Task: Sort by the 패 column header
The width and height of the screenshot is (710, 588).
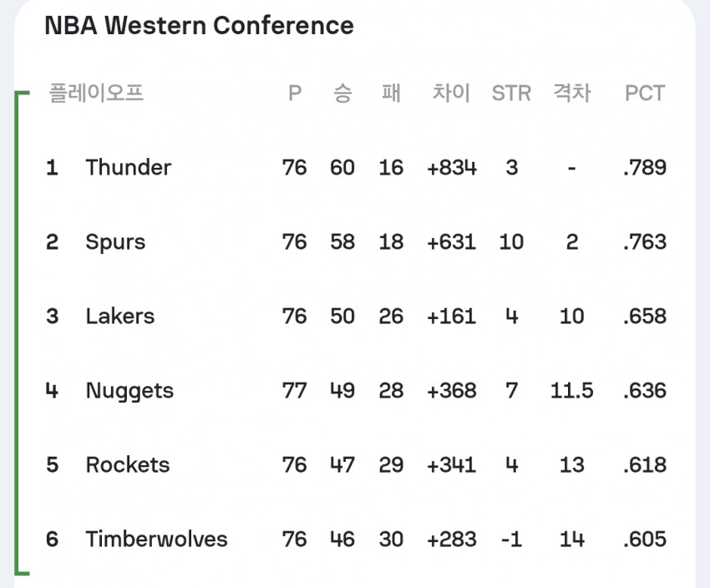Action: pyautogui.click(x=390, y=93)
